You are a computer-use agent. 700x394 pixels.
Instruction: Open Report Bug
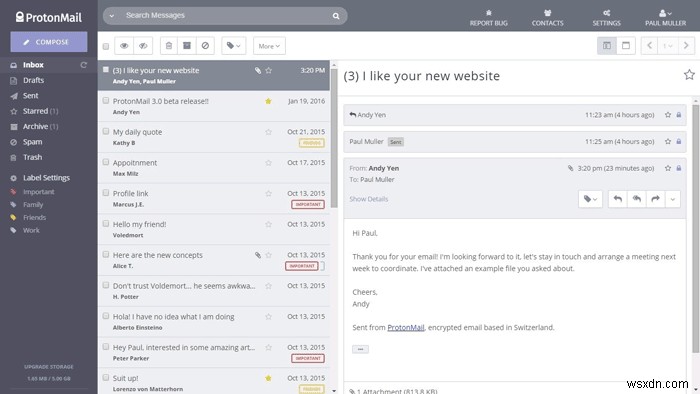tap(488, 18)
